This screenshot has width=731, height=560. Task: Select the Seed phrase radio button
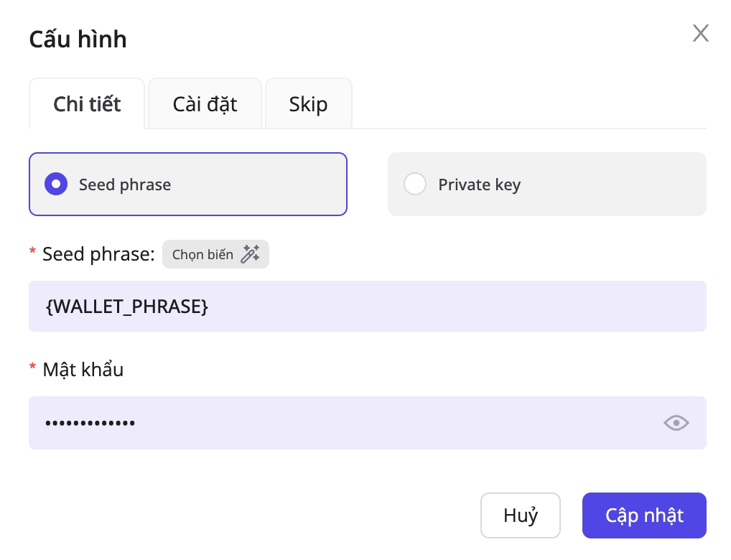[56, 185]
